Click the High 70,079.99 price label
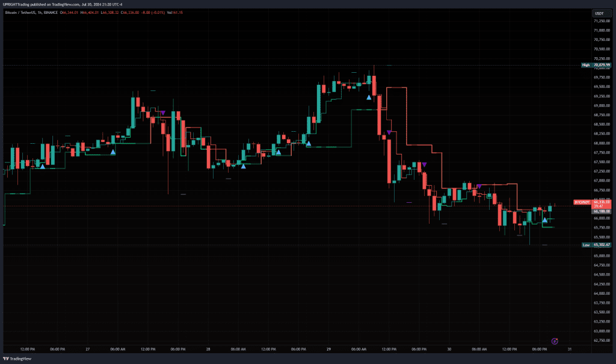The image size is (616, 364). 596,65
